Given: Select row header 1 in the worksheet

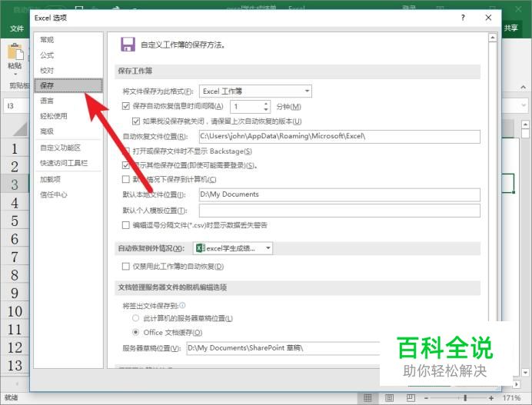Looking at the screenshot, I should tap(15, 148).
